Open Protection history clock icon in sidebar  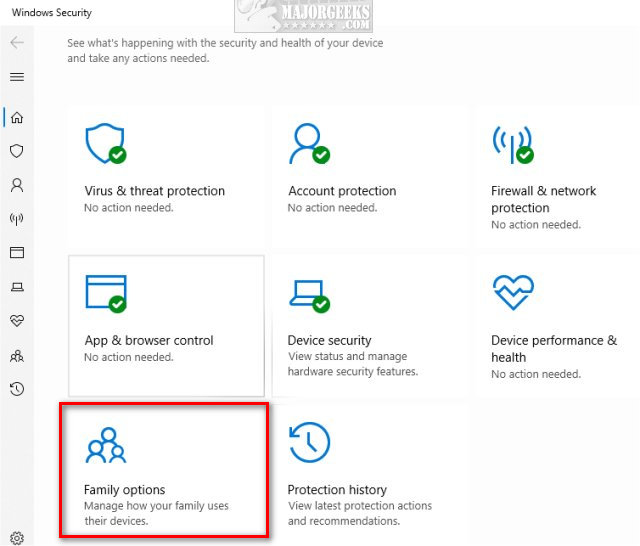click(x=17, y=388)
